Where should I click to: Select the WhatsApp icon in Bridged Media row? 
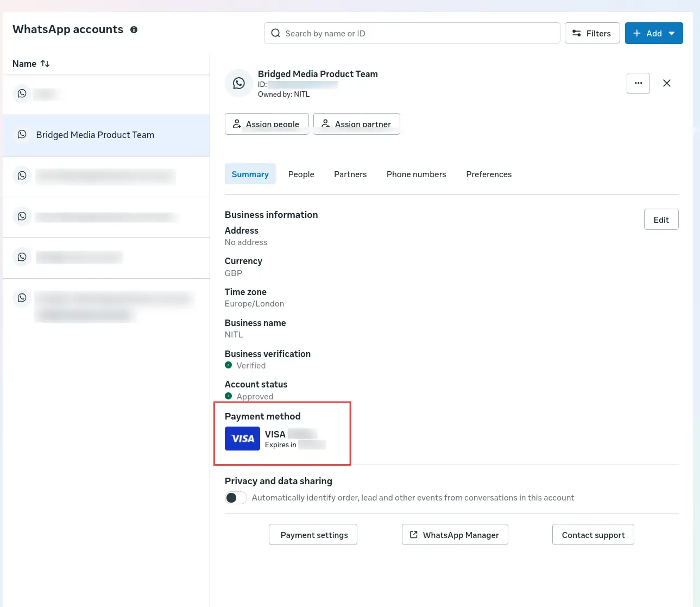pos(22,134)
